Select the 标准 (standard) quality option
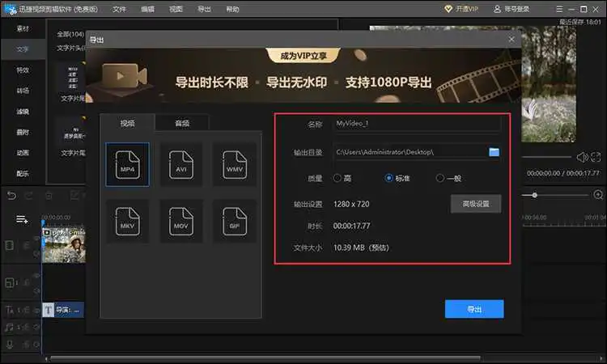The width and height of the screenshot is (607, 364). pos(389,178)
